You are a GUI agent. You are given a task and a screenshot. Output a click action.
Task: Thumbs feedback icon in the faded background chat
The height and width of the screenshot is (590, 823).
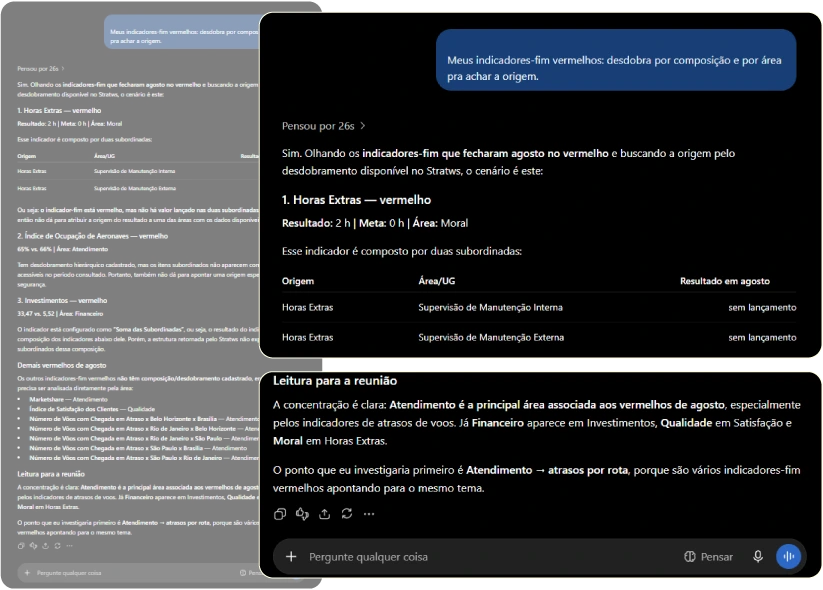33,546
